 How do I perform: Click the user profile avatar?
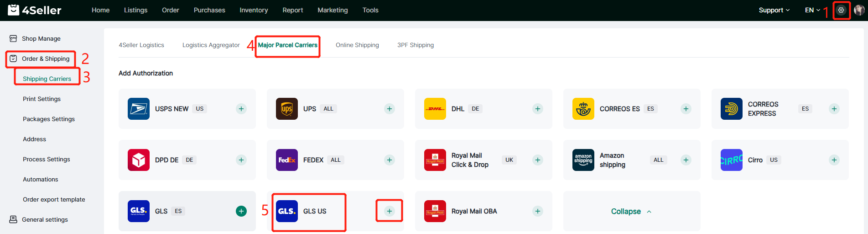pyautogui.click(x=859, y=10)
